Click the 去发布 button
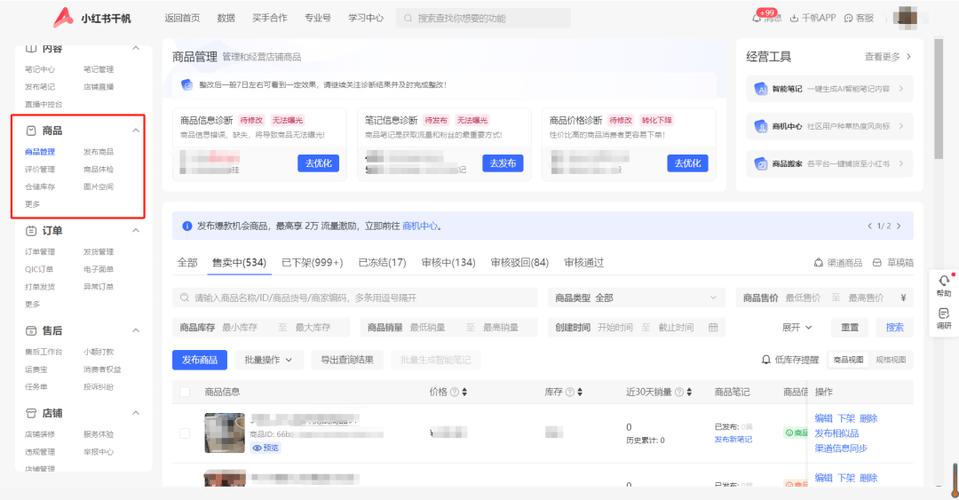Image resolution: width=959 pixels, height=500 pixels. (503, 163)
